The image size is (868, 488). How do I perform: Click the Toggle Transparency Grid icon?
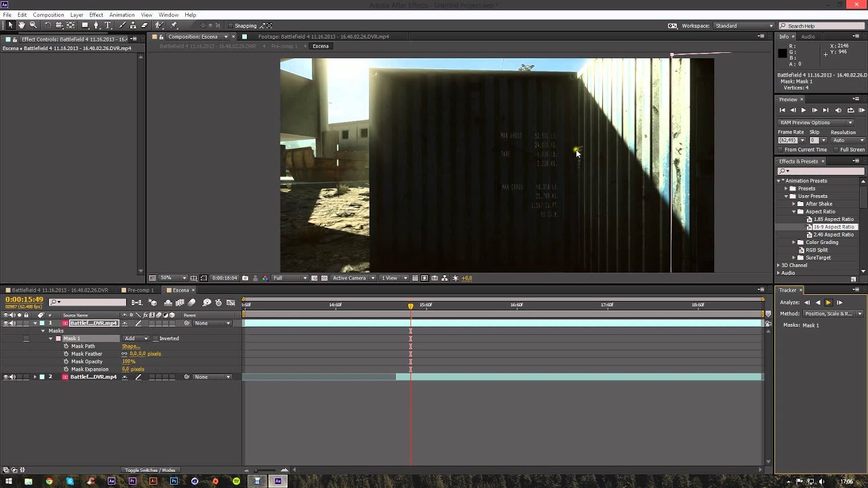(325, 278)
